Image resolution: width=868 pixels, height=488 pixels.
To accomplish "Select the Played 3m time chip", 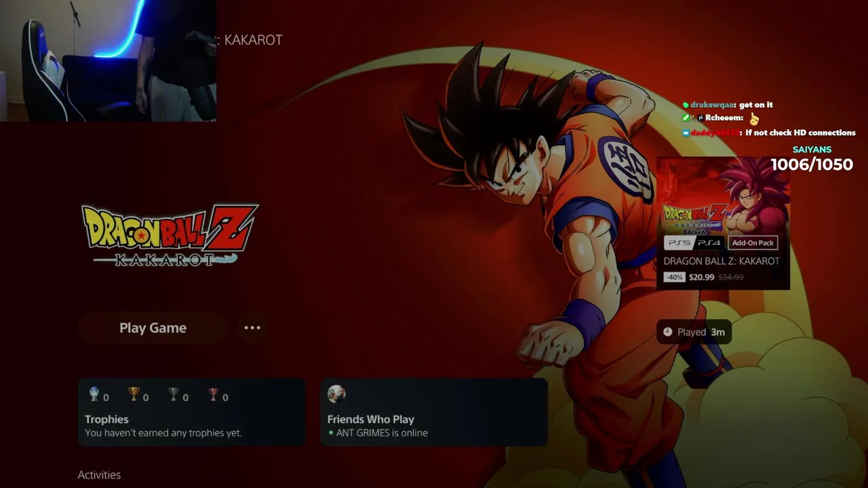I will pos(694,332).
